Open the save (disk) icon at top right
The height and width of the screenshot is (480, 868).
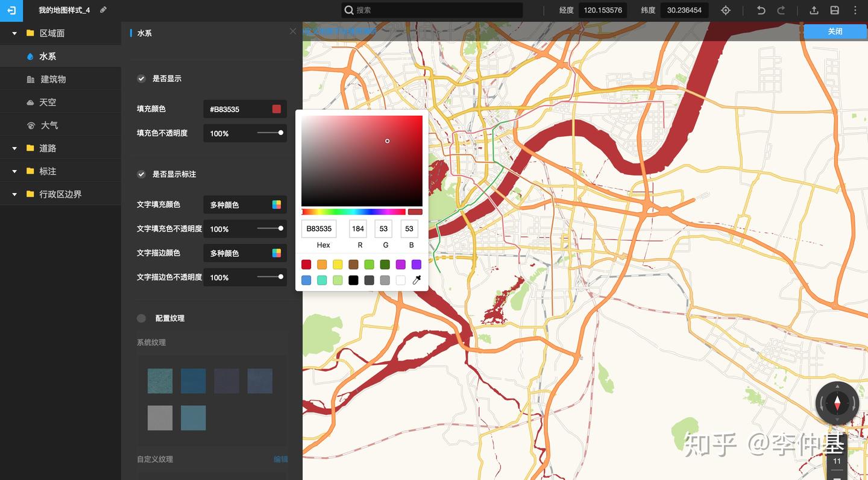tap(835, 10)
